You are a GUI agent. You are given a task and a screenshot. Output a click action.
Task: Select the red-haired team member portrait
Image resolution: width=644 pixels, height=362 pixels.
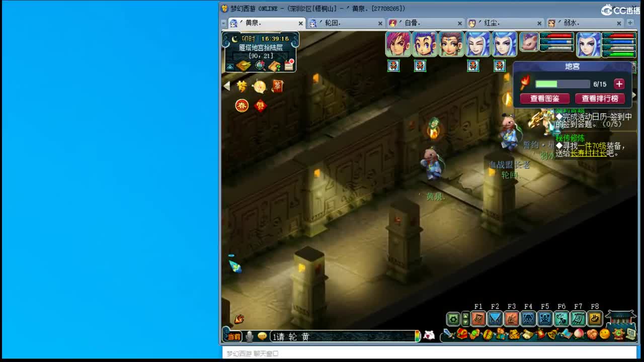398,44
